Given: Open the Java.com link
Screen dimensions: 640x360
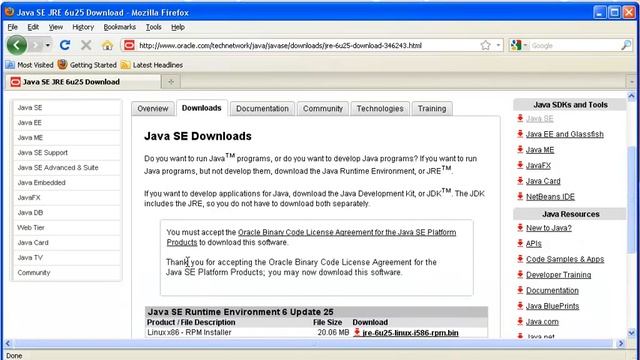Looking at the screenshot, I should pyautogui.click(x=542, y=322).
